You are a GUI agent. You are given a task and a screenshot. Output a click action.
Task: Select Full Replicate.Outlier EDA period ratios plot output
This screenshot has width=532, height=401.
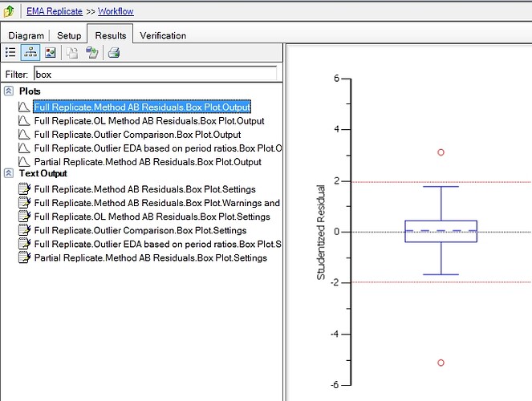pos(158,148)
